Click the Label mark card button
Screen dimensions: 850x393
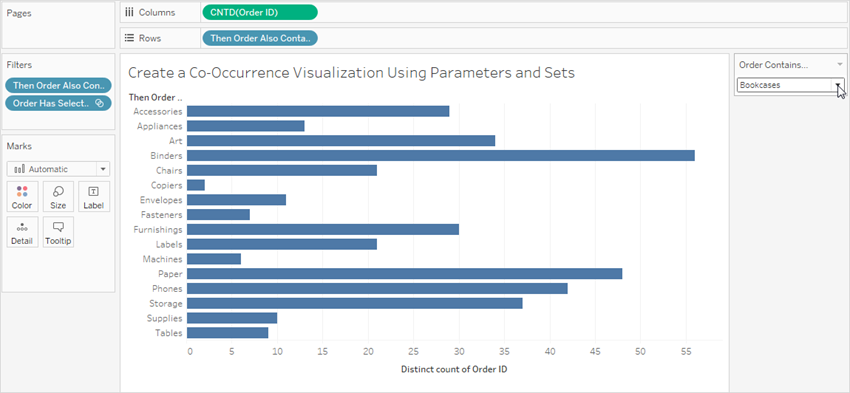pos(94,196)
